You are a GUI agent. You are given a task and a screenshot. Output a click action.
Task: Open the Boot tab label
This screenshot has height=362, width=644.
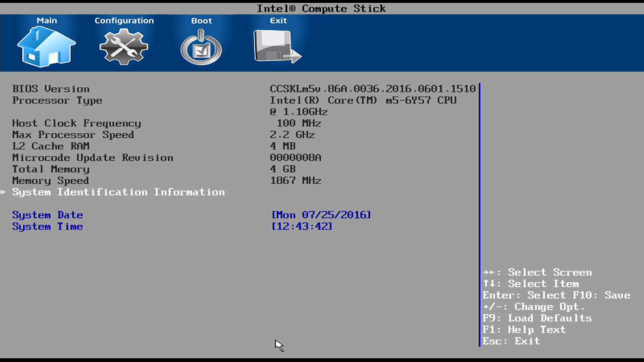tap(201, 21)
